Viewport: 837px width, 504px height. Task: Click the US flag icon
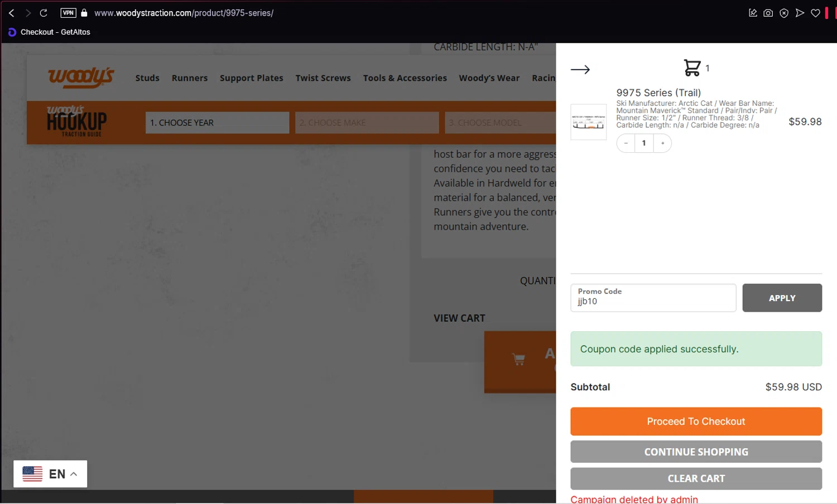click(32, 474)
